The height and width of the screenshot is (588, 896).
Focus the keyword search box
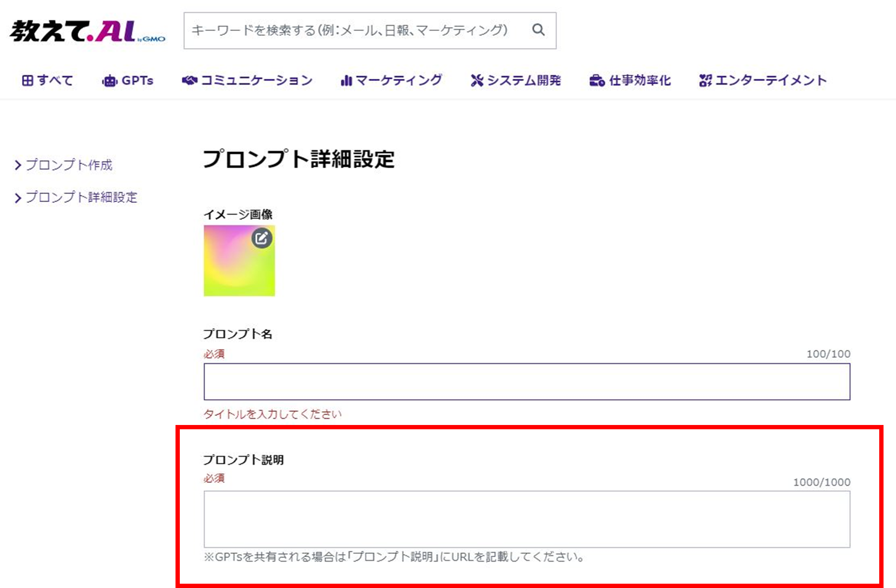pyautogui.click(x=348, y=30)
